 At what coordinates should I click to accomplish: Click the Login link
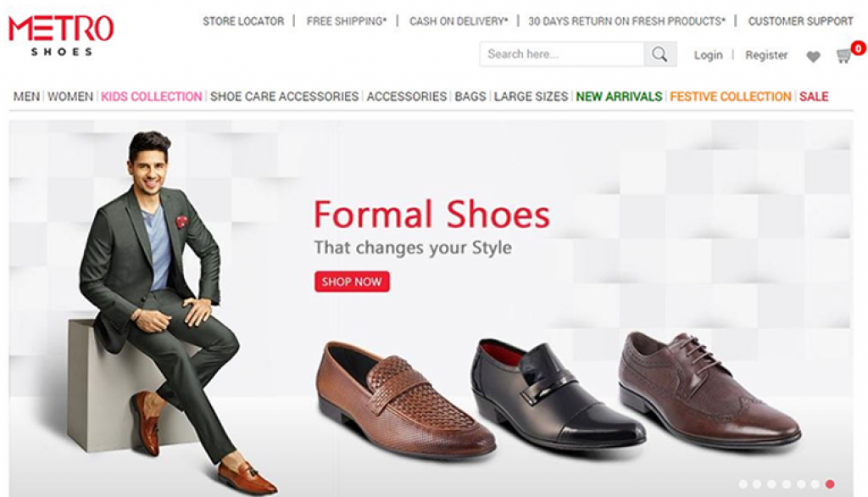pos(709,55)
